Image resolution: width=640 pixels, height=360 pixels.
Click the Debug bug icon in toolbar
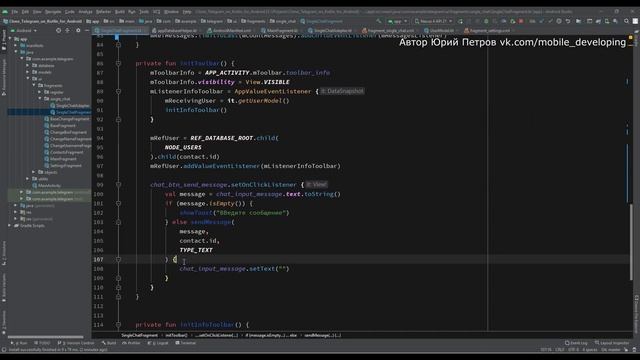click(486, 21)
